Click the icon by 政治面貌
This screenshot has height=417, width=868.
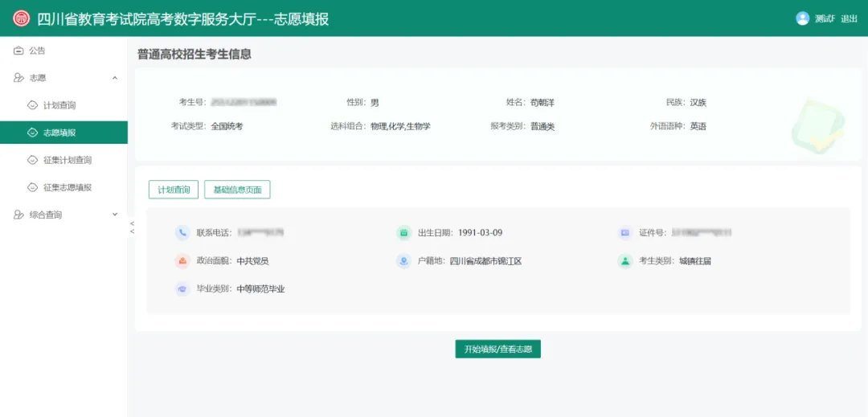(182, 261)
